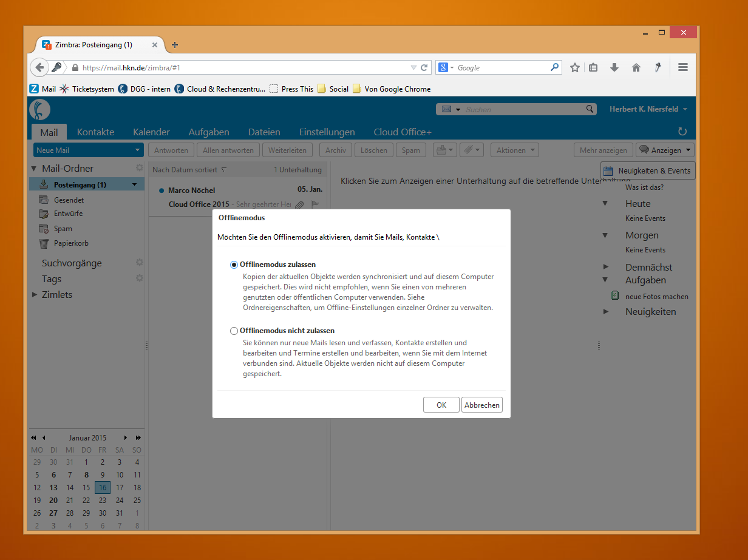This screenshot has width=748, height=560.
Task: Open the Neue Mail dropdown arrow
Action: 137,150
